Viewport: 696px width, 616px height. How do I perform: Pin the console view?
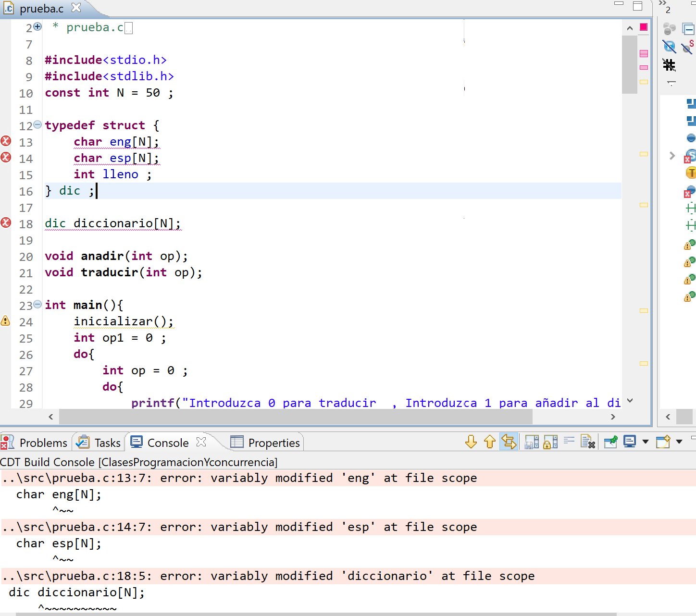click(611, 442)
